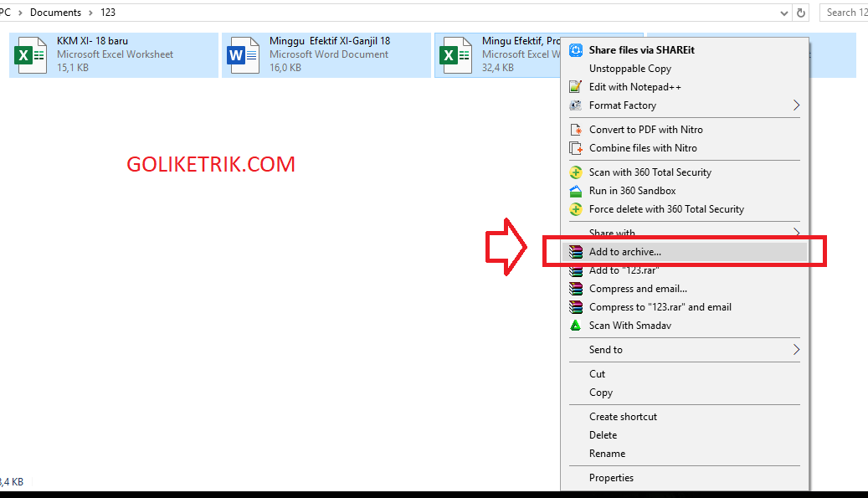The image size is (868, 498).
Task: Choose Force delete with 360 Total Security
Action: click(684, 209)
